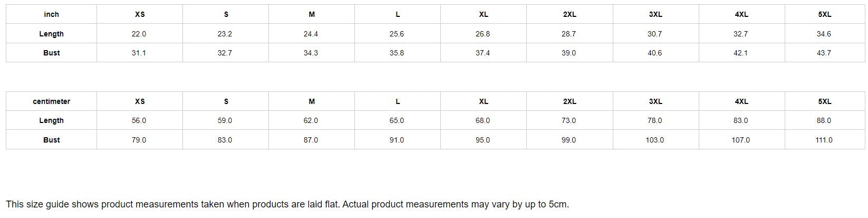
Task: Click Length row label in centimeter table
Action: pyautogui.click(x=51, y=120)
